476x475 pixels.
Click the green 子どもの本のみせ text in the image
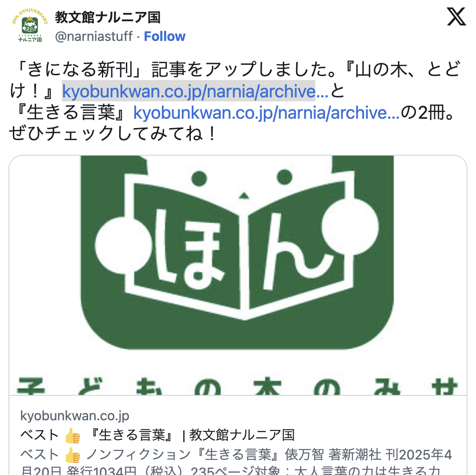tap(238, 386)
